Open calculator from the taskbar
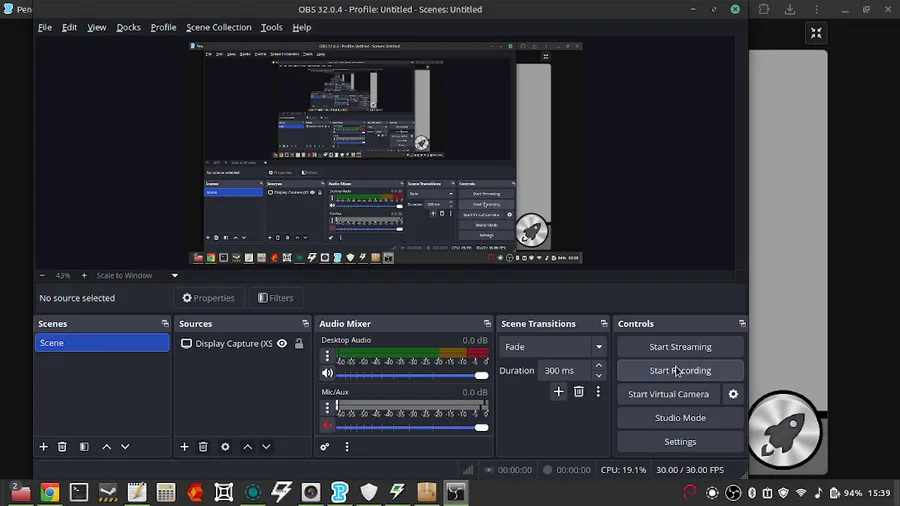The width and height of the screenshot is (900, 506). pos(166,492)
